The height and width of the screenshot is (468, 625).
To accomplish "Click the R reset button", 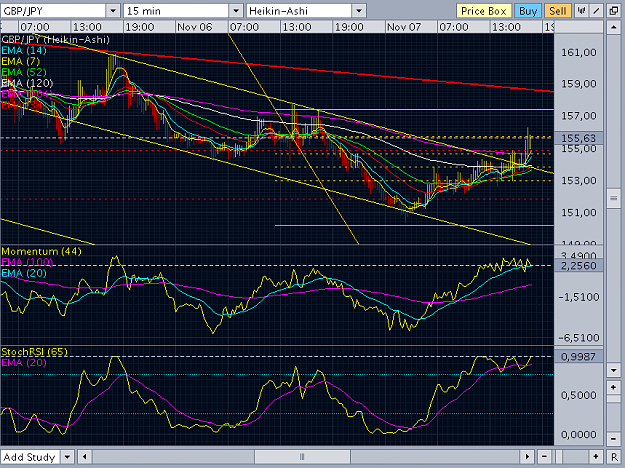I will [614, 457].
